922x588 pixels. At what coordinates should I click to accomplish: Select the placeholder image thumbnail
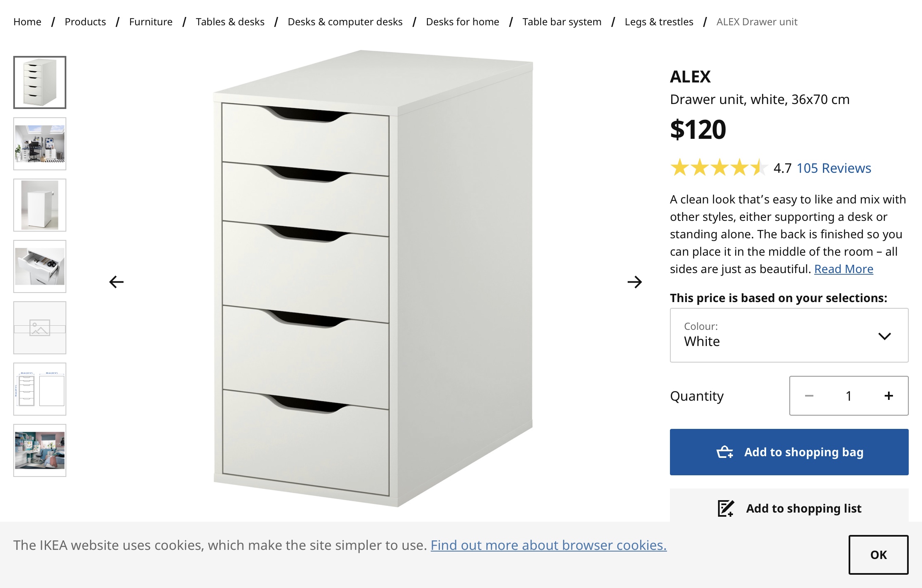click(x=40, y=328)
